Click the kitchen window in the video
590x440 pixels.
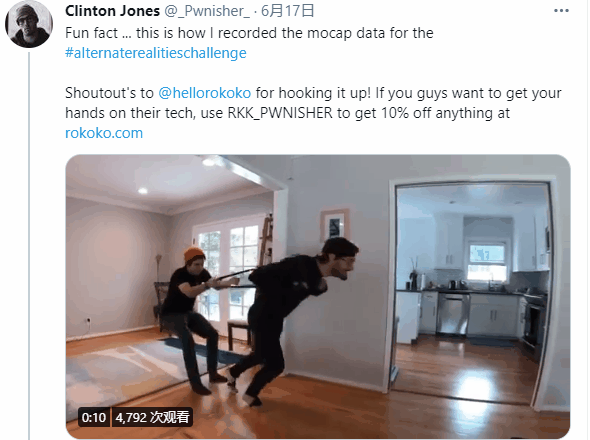(487, 263)
